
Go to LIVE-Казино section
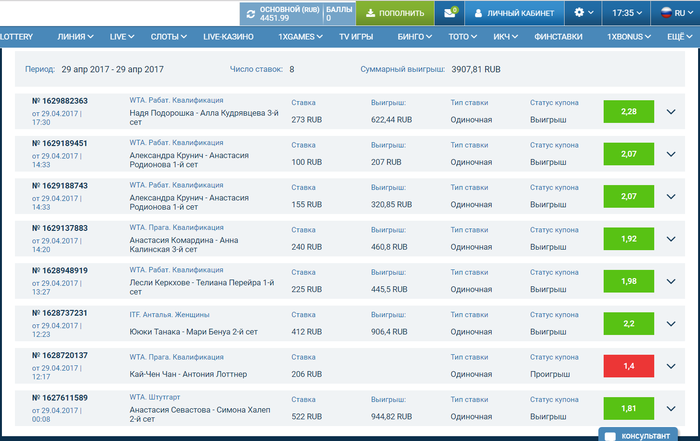[228, 37]
